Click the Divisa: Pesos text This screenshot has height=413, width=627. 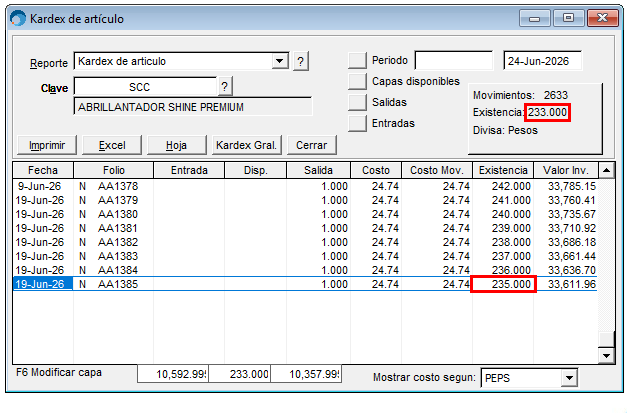coord(505,130)
